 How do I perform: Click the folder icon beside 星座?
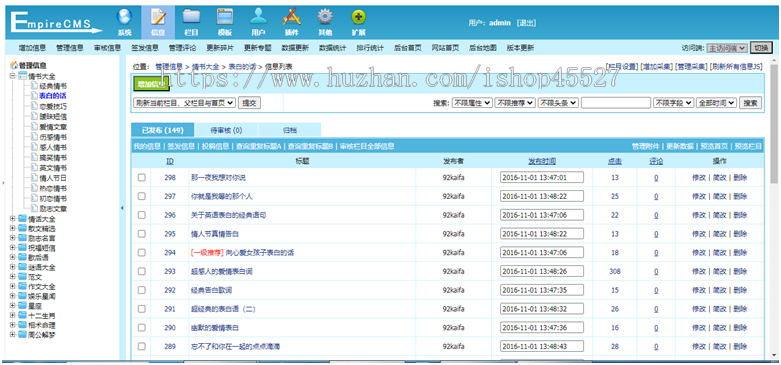pos(22,305)
